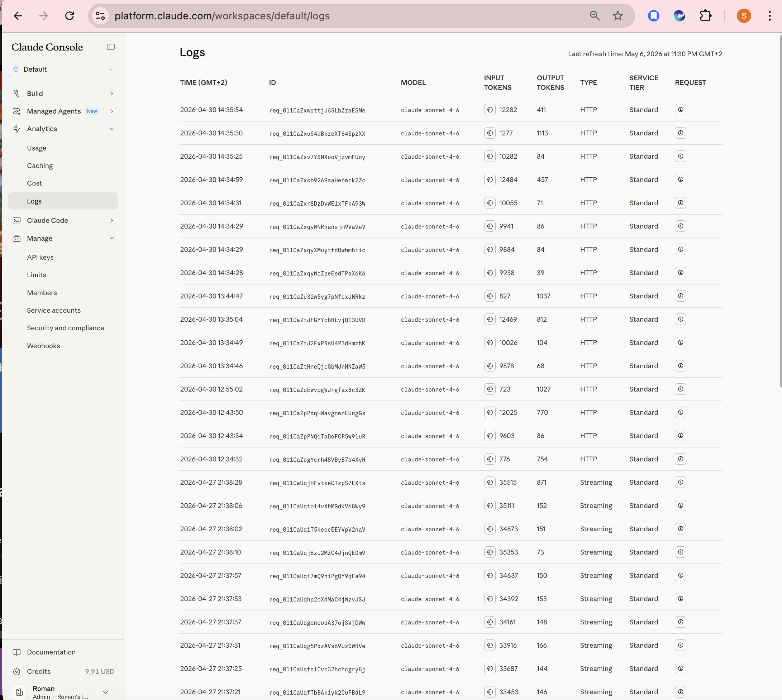Select ID req_011CaZxqyXMuytfdQwhmhiic
Screen dimensions: 782x700
tap(317, 250)
